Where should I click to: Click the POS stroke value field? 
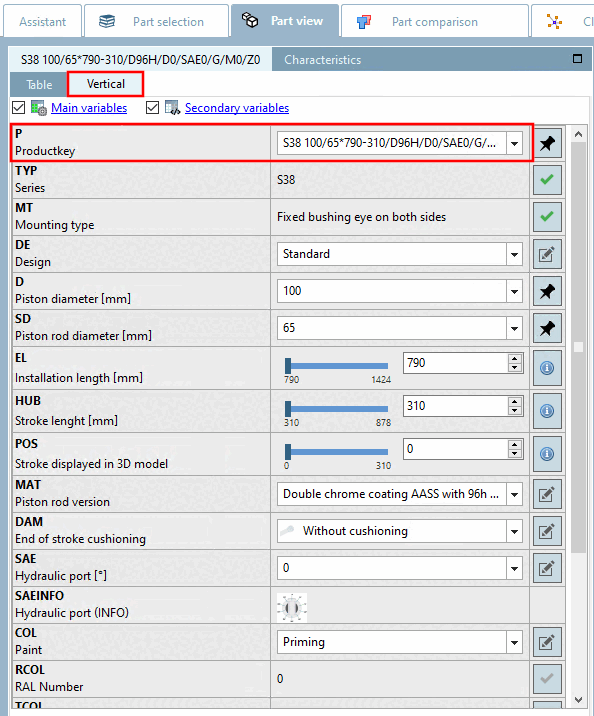coord(455,449)
